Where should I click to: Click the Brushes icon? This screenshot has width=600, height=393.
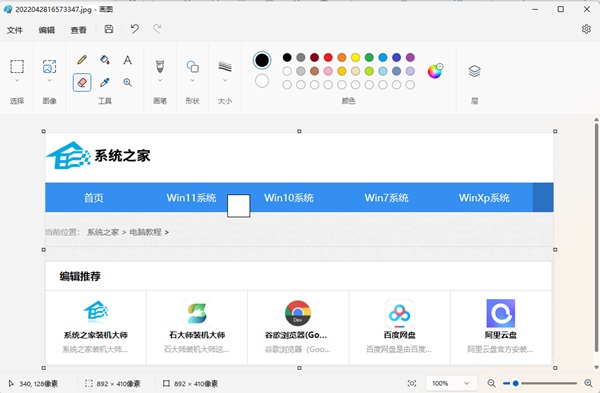pyautogui.click(x=160, y=66)
